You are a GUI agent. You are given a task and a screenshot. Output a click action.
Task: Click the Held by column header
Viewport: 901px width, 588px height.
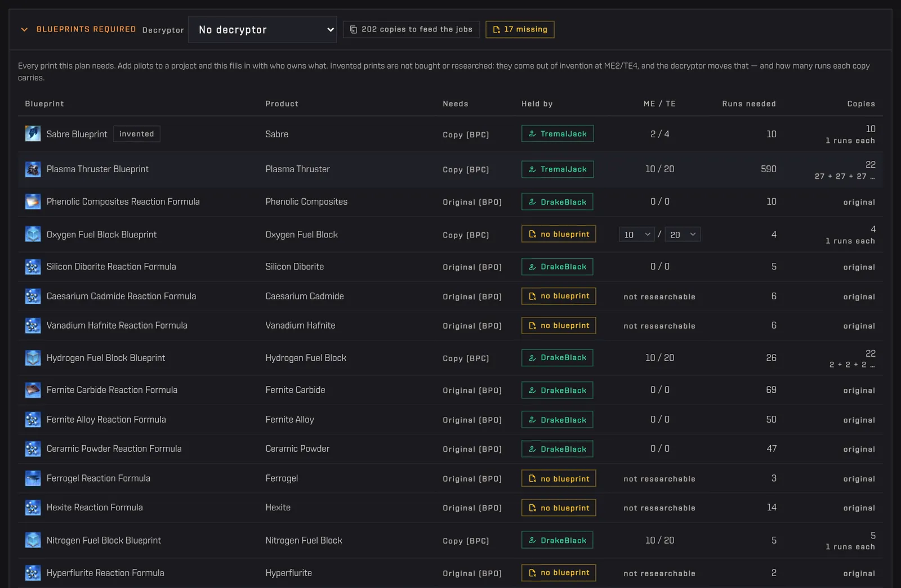tap(537, 104)
